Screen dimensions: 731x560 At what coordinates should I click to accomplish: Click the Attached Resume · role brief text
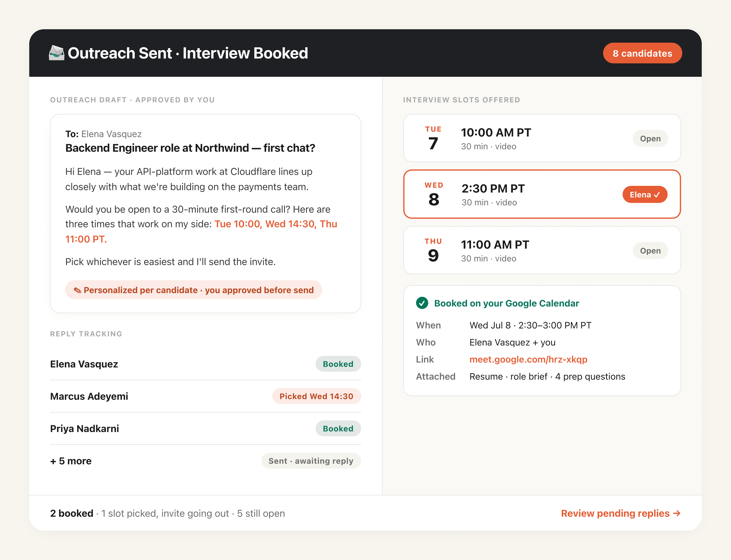point(547,377)
